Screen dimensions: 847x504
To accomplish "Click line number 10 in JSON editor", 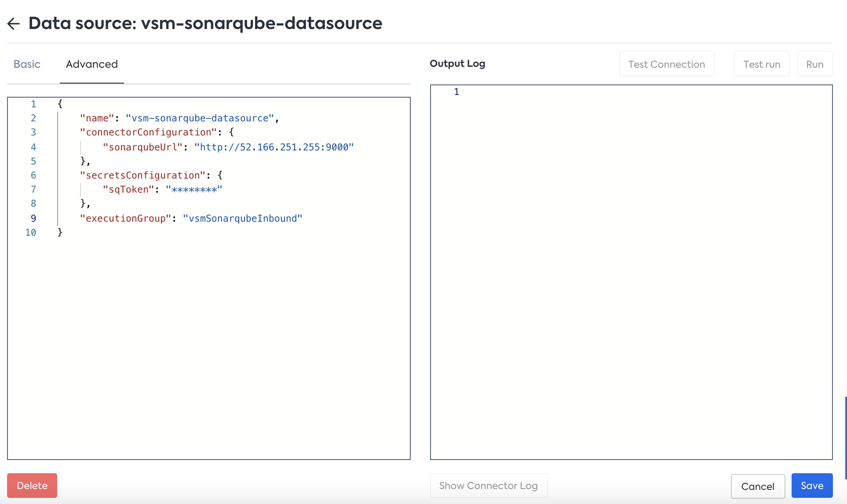I will pos(31,233).
